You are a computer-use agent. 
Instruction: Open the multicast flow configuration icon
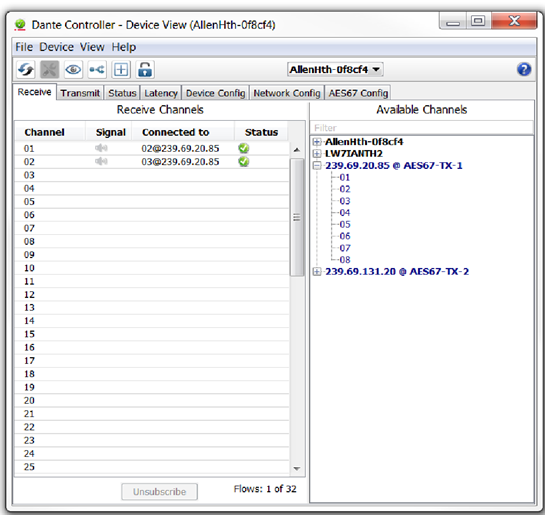(x=97, y=70)
